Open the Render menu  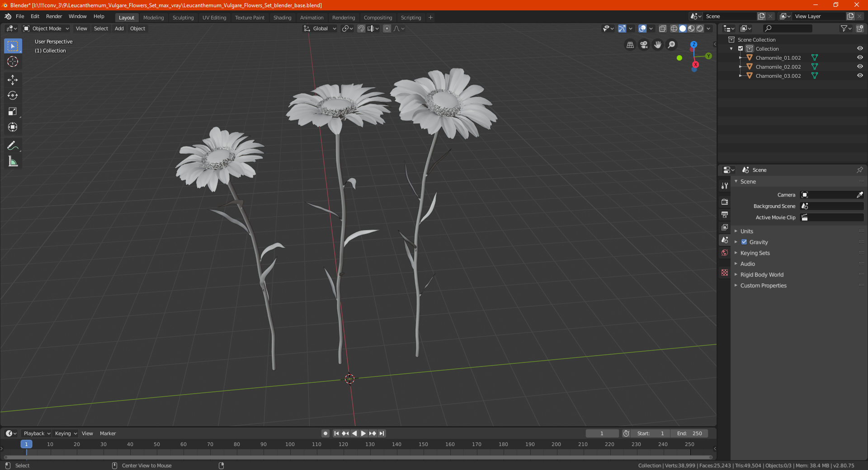coord(54,16)
